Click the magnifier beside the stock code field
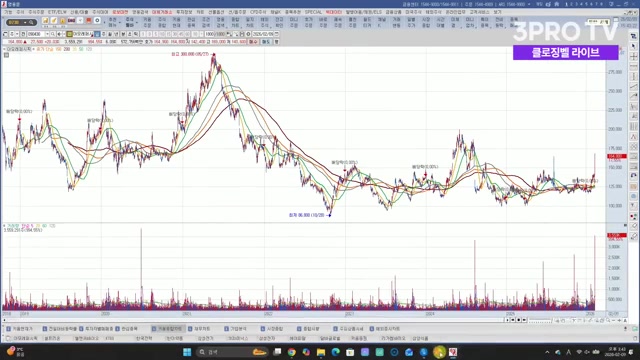Screen dimensions: 640x360 (53, 34)
